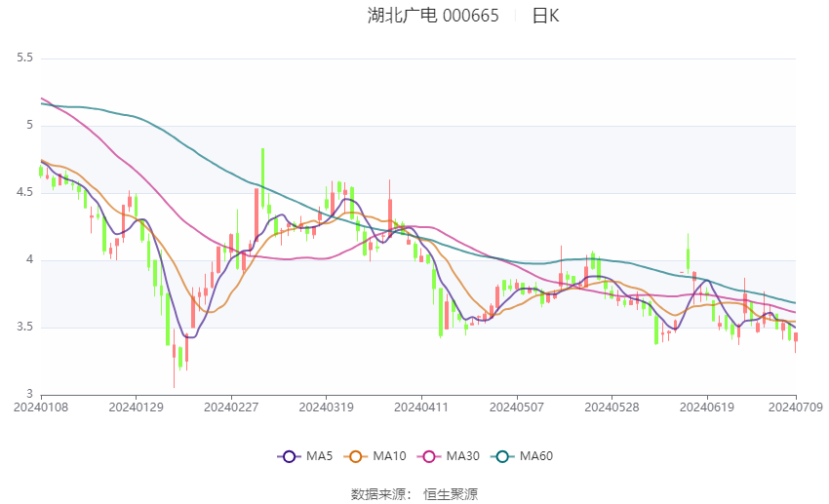Click the 20240129 x-axis date label
Viewport: 829px width, 504px height.
(136, 407)
